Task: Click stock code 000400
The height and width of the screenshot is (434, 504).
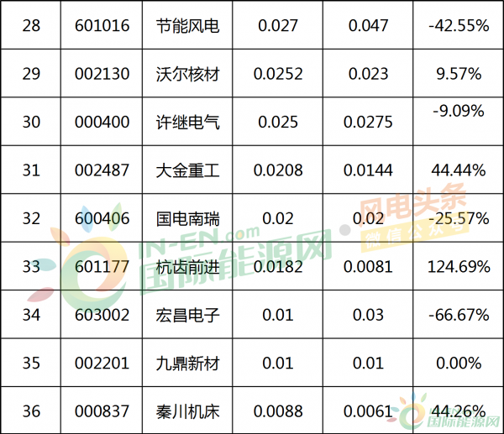Action: click(102, 122)
